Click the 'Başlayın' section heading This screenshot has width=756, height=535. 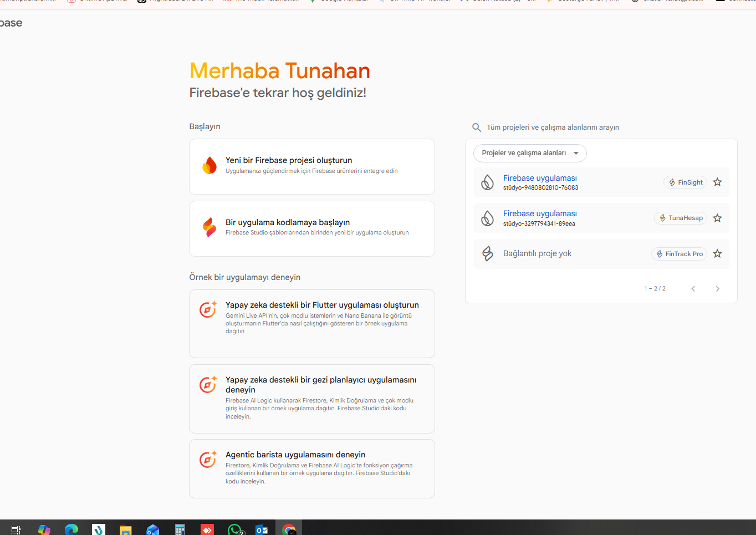click(x=205, y=126)
